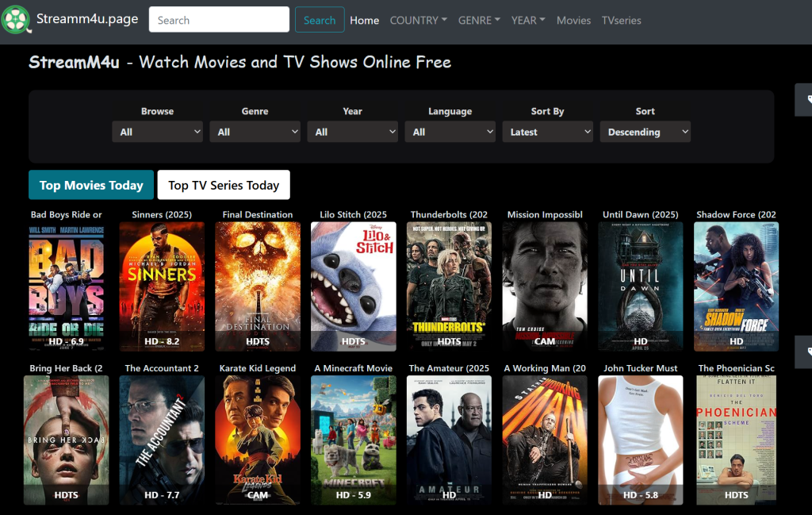Image resolution: width=812 pixels, height=515 pixels.
Task: Switch to the Top TV Series Today tab
Action: pyautogui.click(x=224, y=185)
